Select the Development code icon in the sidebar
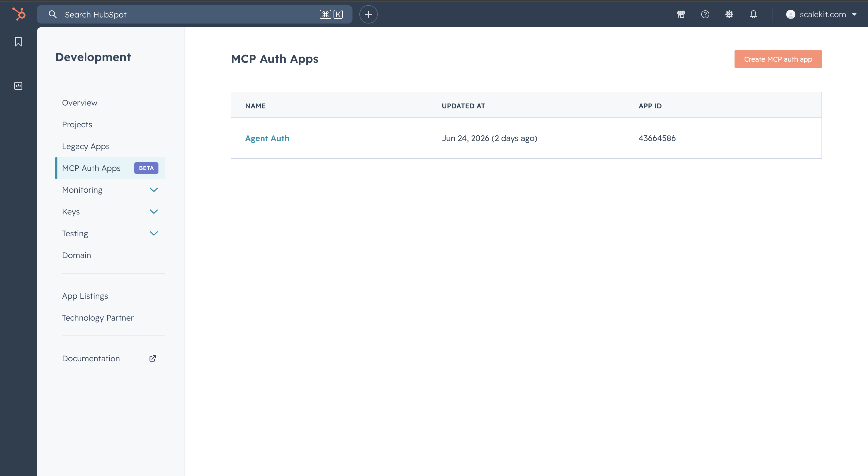The width and height of the screenshot is (868, 476). click(x=18, y=86)
